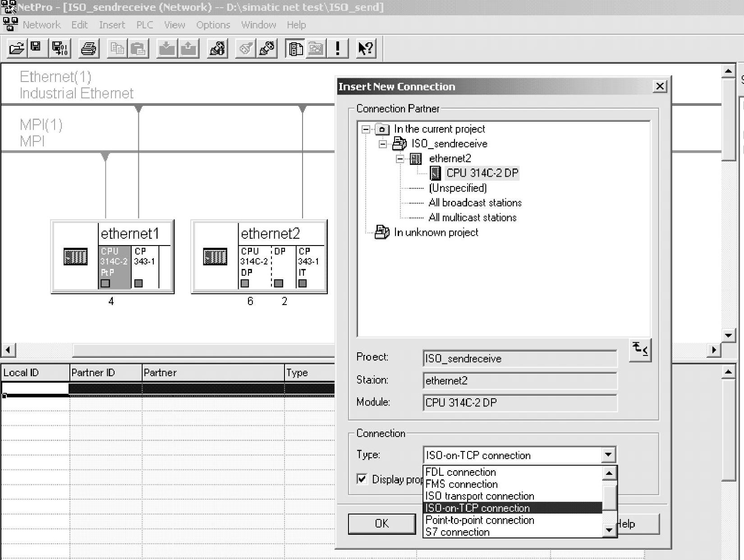
Task: Click the network view vertical scroll-up arrow
Action: 729,71
